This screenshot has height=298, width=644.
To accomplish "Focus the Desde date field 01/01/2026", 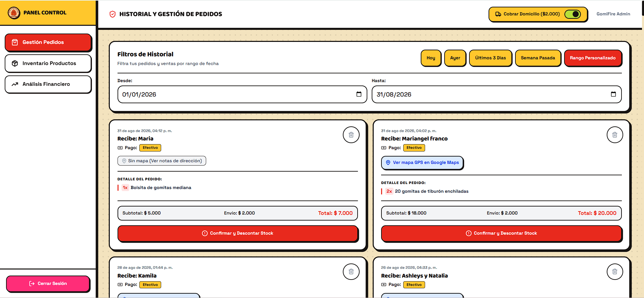I will pos(242,94).
